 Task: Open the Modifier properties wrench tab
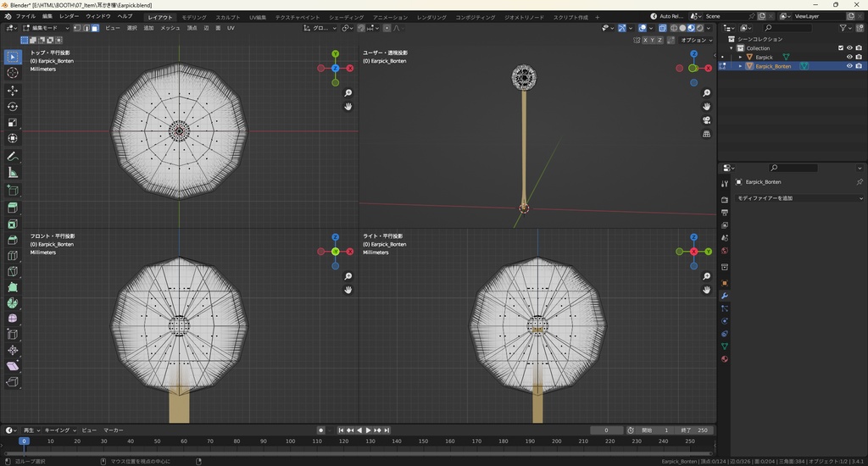tap(725, 295)
